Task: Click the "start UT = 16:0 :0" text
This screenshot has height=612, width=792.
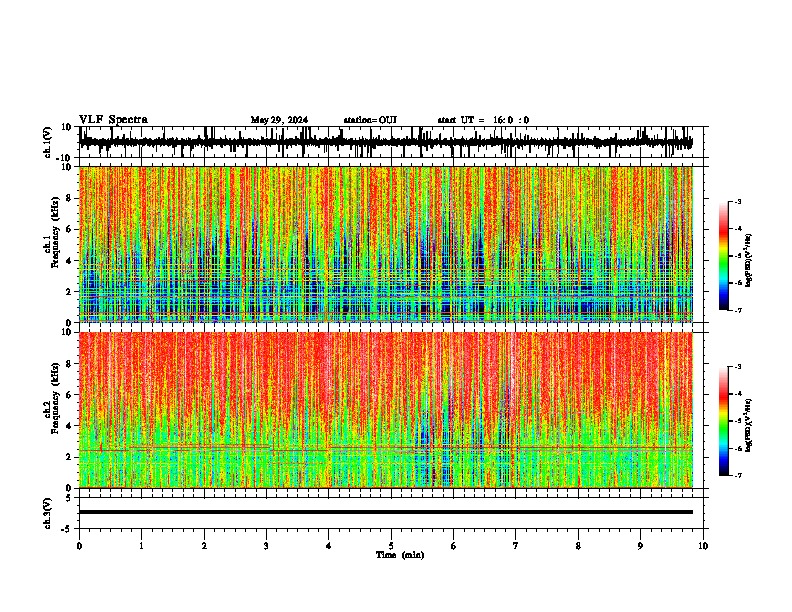Action: [483, 120]
